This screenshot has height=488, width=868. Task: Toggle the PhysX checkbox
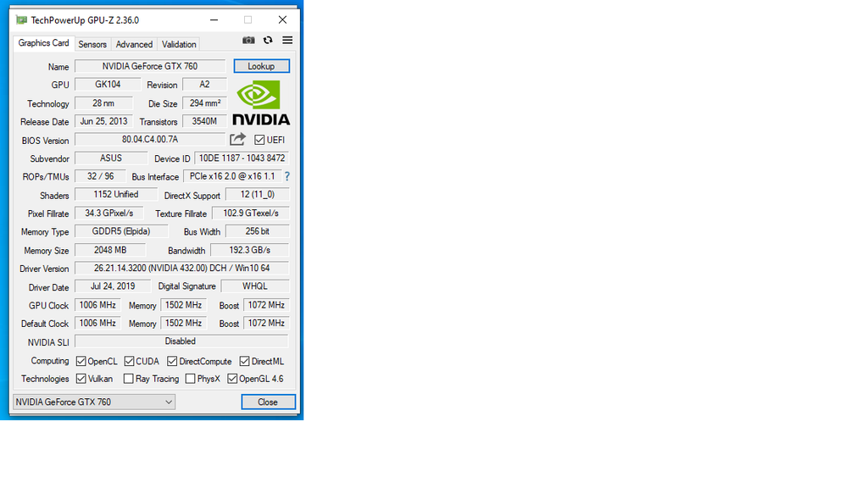(x=191, y=379)
